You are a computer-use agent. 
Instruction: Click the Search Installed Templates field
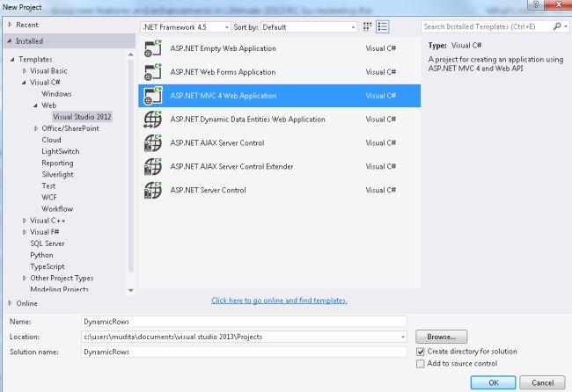pos(487,26)
